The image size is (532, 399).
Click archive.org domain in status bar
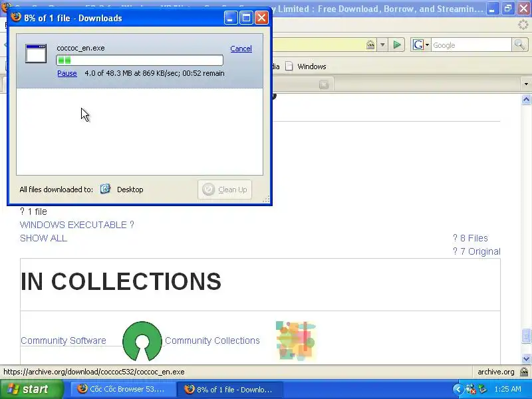(495, 372)
